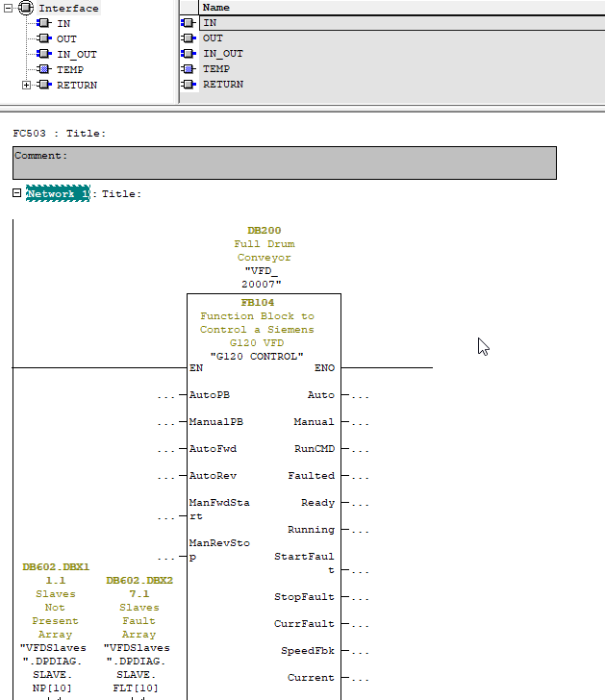Select the Network 1 label
This screenshot has width=605, height=700.
tap(58, 193)
